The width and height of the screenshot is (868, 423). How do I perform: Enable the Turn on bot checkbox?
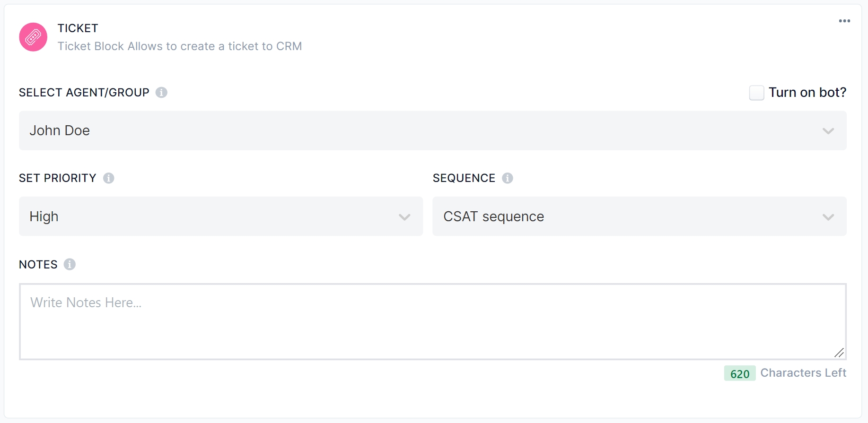[756, 93]
